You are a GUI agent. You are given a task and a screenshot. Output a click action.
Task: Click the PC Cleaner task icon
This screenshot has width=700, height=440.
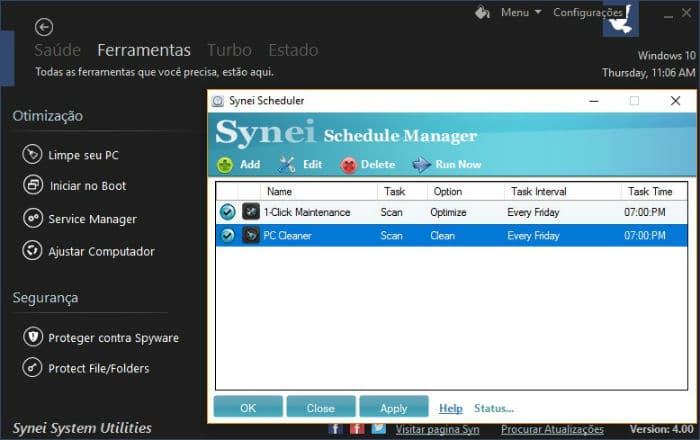251,235
